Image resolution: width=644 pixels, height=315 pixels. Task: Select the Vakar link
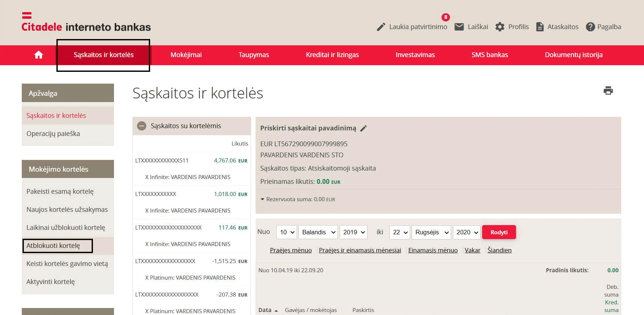point(472,250)
